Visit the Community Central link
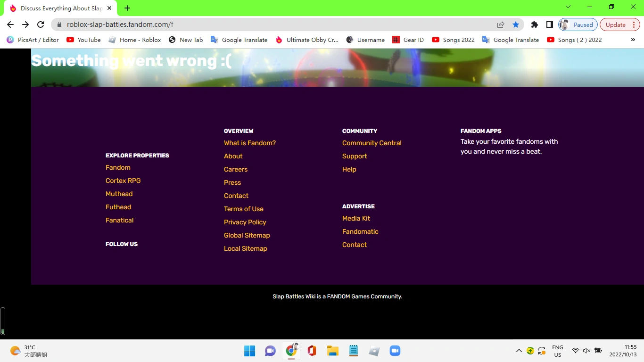Image resolution: width=644 pixels, height=362 pixels. [372, 143]
